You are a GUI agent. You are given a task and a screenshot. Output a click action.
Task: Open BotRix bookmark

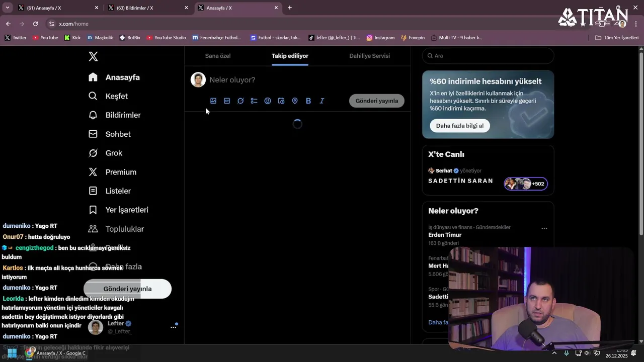[x=130, y=38]
